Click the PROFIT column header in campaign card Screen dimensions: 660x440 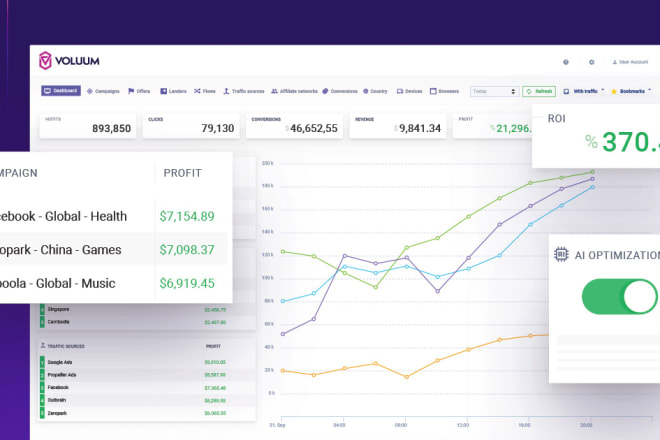(182, 173)
